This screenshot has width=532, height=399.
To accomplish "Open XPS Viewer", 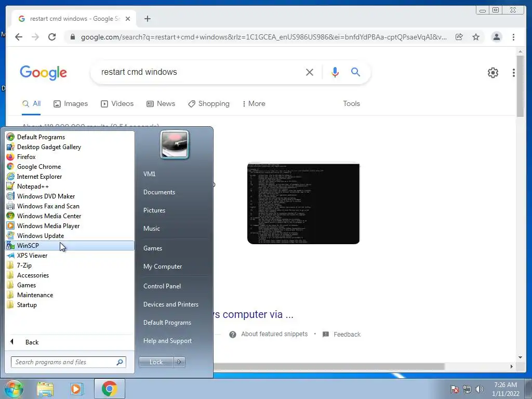I will (70, 256).
